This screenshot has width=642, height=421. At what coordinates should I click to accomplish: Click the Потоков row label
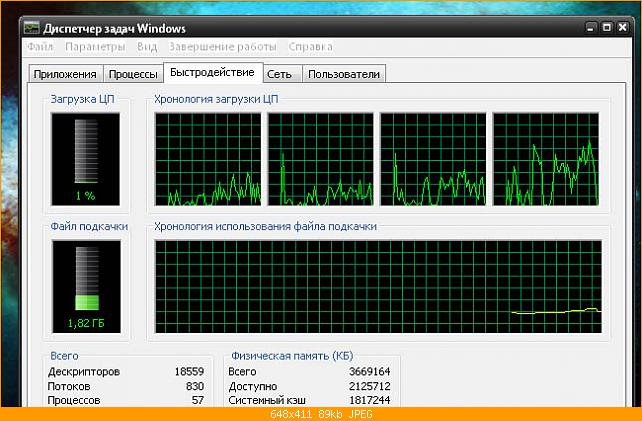[x=69, y=386]
